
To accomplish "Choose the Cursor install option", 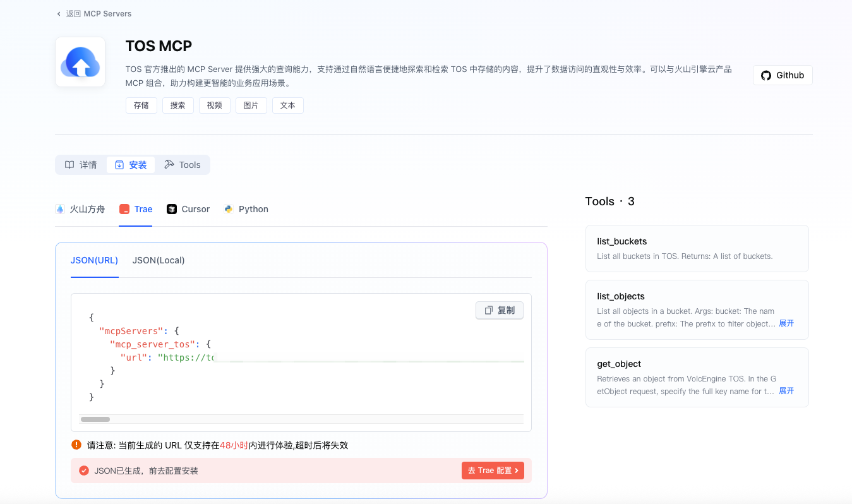I will click(188, 209).
